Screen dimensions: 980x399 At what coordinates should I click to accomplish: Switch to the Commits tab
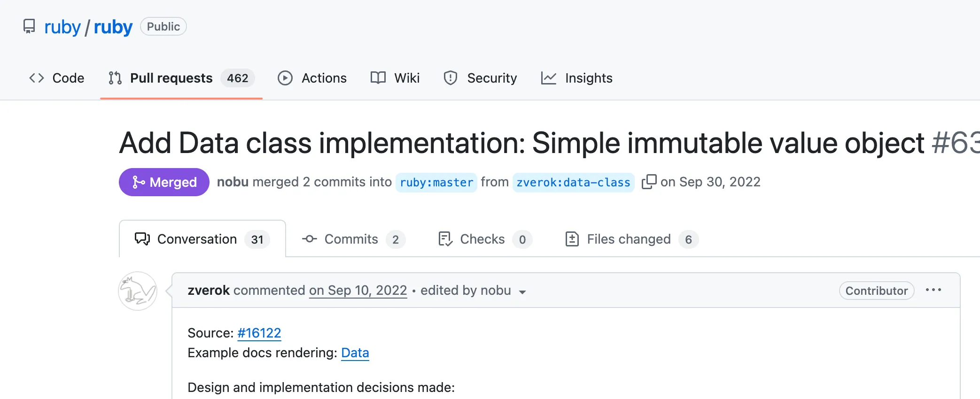(x=352, y=239)
